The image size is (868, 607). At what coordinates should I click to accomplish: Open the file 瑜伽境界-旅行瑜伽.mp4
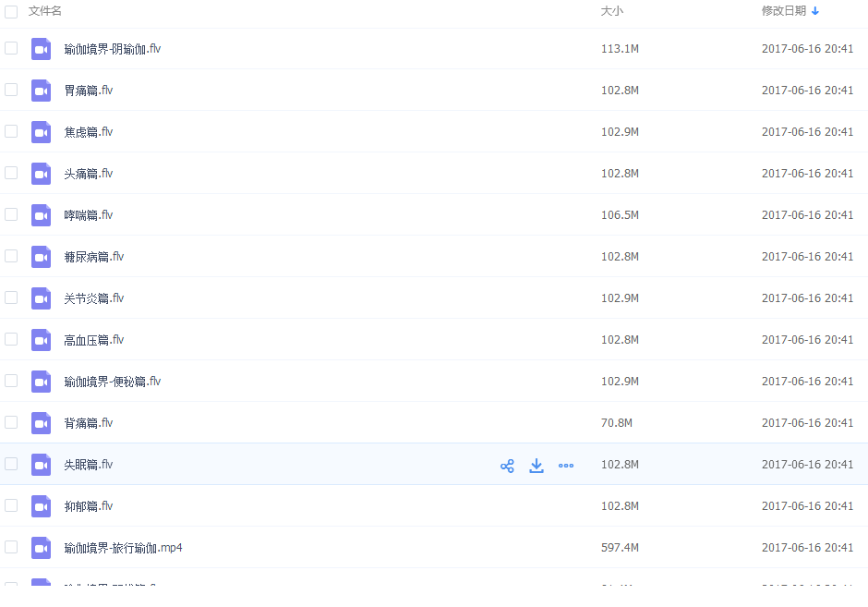(123, 548)
